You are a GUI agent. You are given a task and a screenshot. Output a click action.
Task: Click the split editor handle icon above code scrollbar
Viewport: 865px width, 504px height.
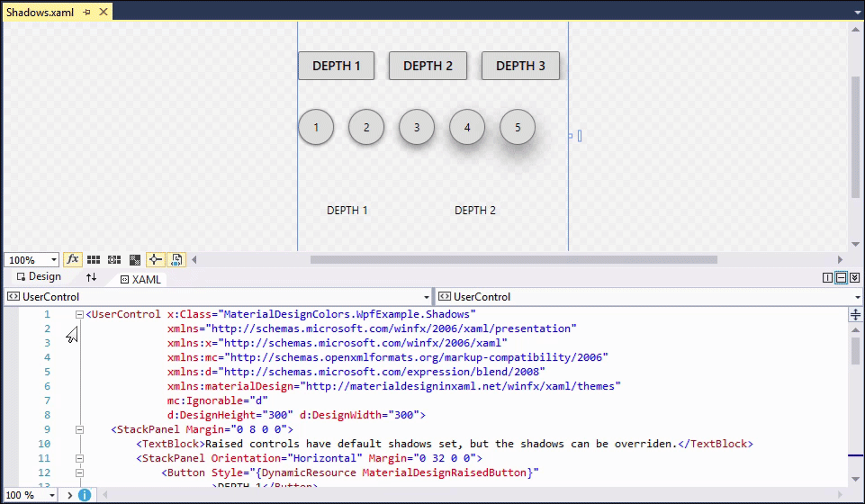tap(855, 315)
